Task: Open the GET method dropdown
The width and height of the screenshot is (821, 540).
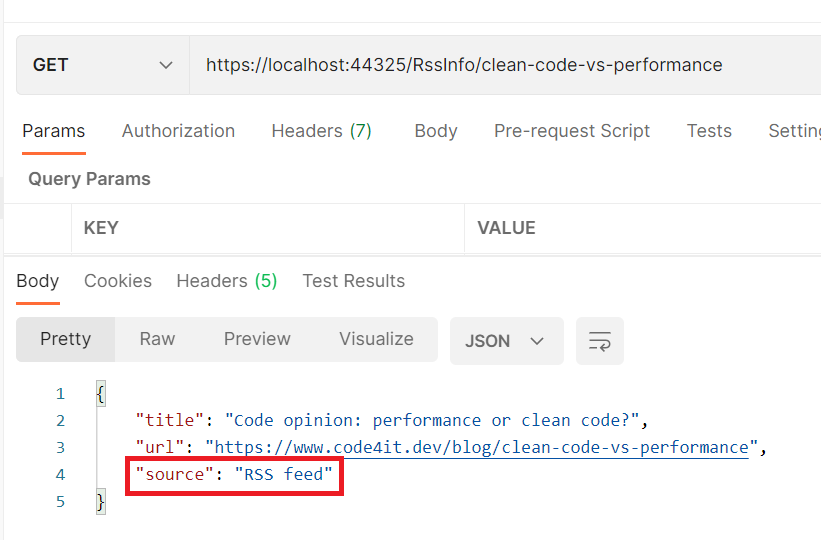Action: [103, 65]
